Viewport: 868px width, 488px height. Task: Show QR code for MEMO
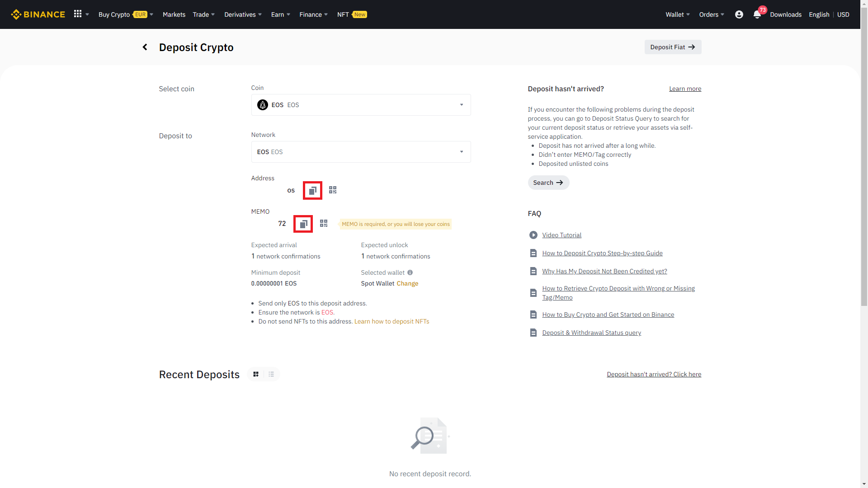324,224
